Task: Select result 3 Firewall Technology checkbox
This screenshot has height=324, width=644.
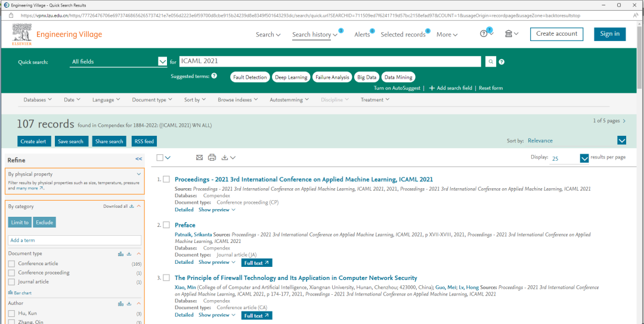Action: pos(166,278)
